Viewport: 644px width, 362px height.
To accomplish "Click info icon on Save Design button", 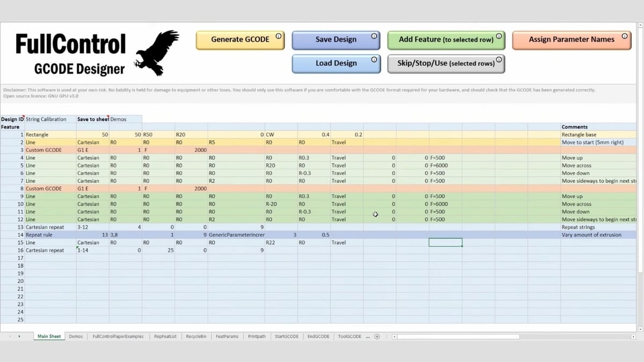I will click(374, 36).
